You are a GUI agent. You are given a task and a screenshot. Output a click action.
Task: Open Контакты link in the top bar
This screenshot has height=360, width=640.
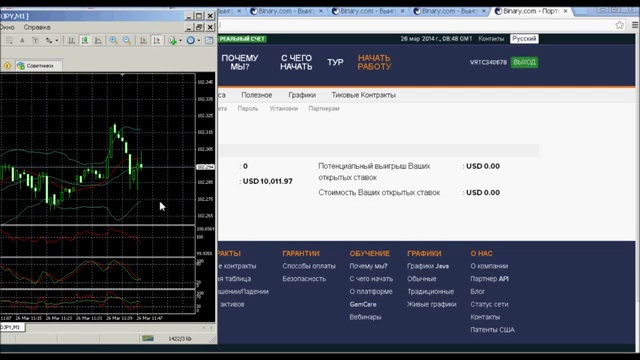tap(491, 39)
